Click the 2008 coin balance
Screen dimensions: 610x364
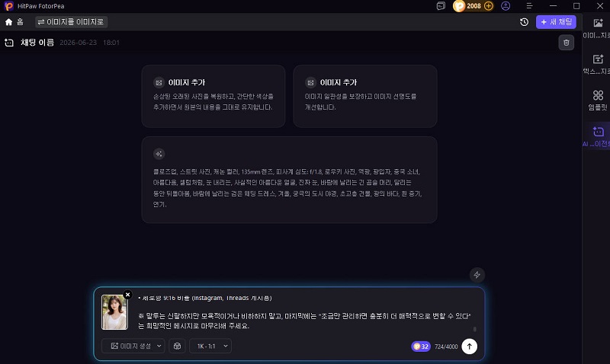tap(474, 6)
